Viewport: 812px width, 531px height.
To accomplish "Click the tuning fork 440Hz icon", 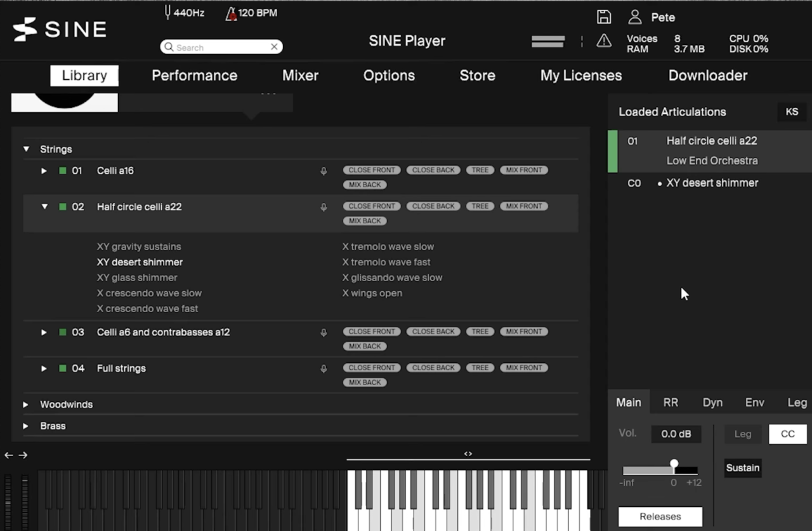I will click(168, 13).
